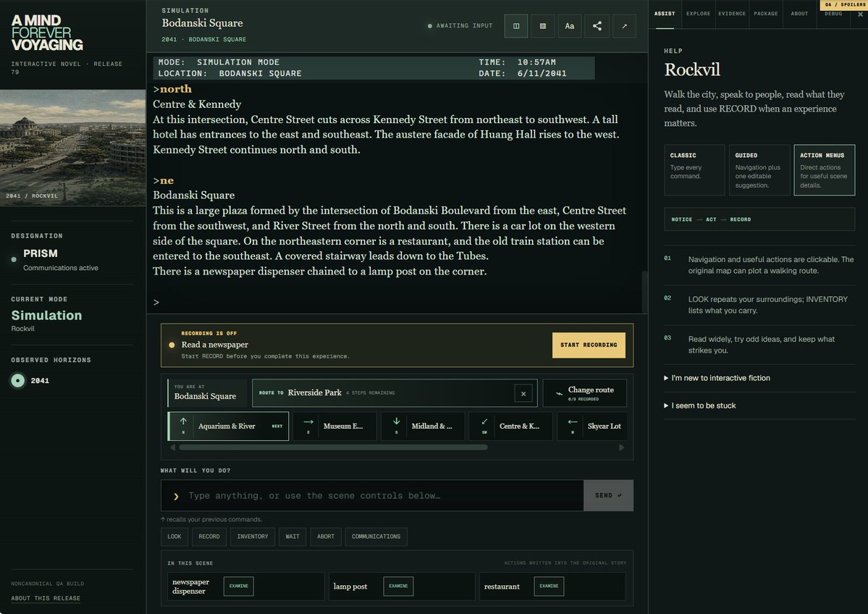868x614 pixels.
Task: Click the QA / Spoilers badge
Action: point(843,4)
